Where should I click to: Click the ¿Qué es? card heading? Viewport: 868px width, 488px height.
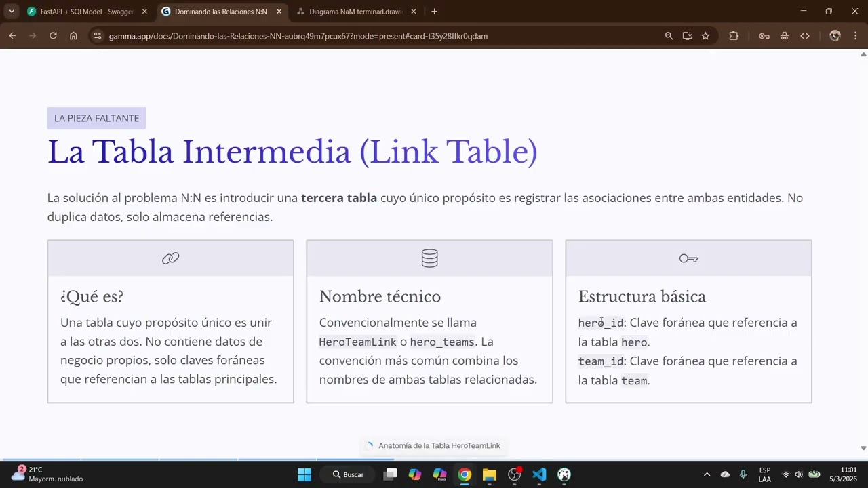[92, 296]
